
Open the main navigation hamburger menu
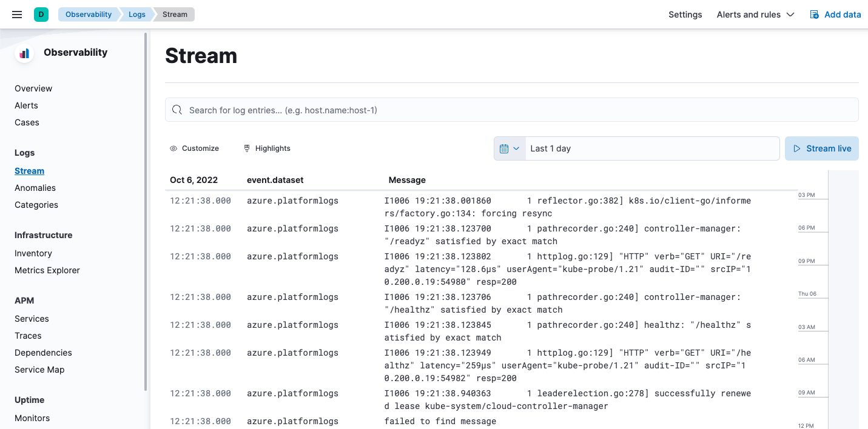pos(16,14)
